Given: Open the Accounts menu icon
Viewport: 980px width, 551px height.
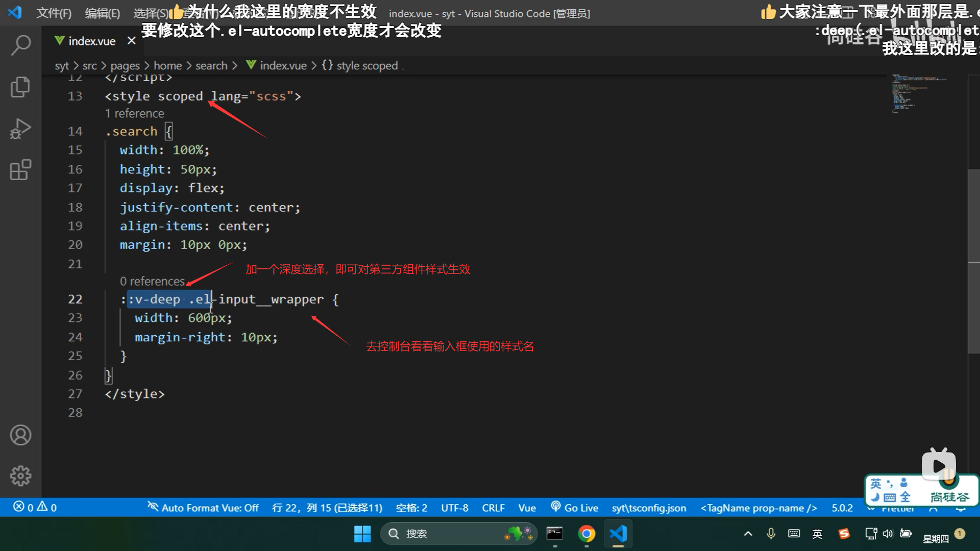Looking at the screenshot, I should pyautogui.click(x=20, y=435).
